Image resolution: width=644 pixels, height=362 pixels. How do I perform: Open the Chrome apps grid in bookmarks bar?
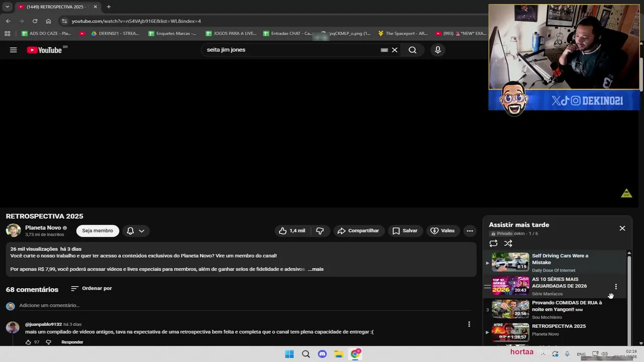7,34
